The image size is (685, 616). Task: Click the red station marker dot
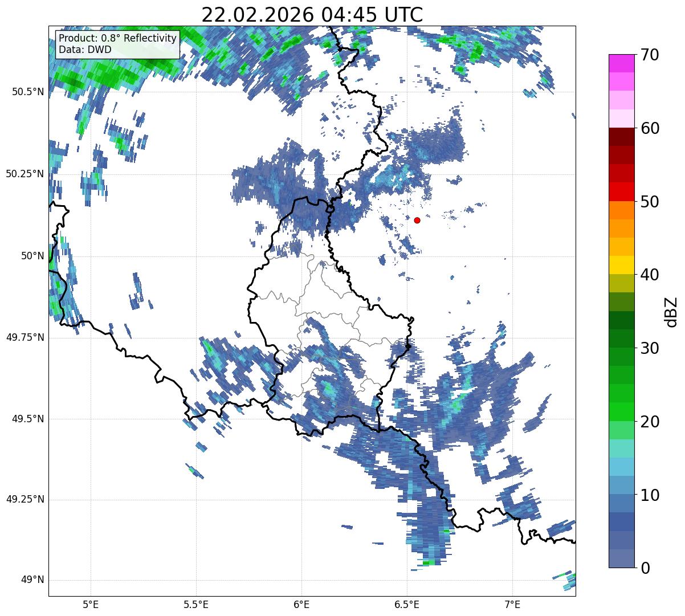point(417,220)
